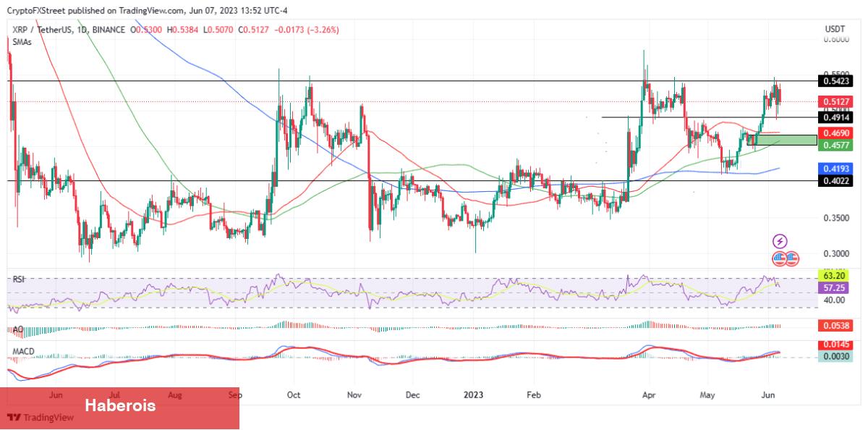
Task: Click the purple lightning event icon
Action: 780,241
